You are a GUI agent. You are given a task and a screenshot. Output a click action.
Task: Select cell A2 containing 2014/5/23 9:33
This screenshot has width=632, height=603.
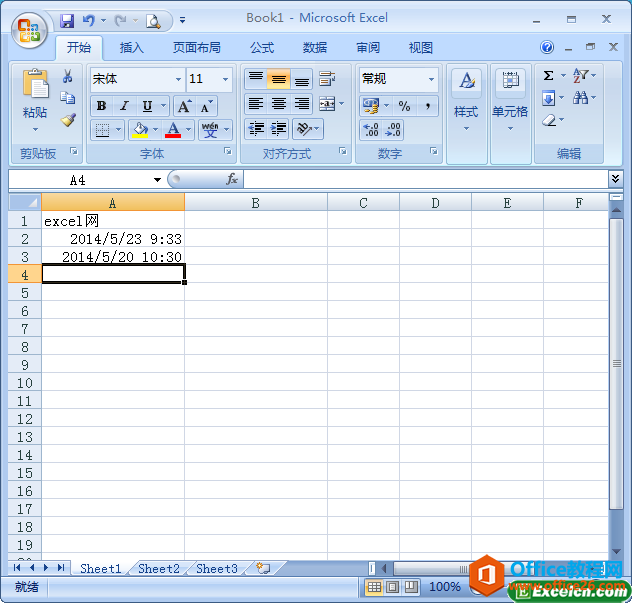113,239
